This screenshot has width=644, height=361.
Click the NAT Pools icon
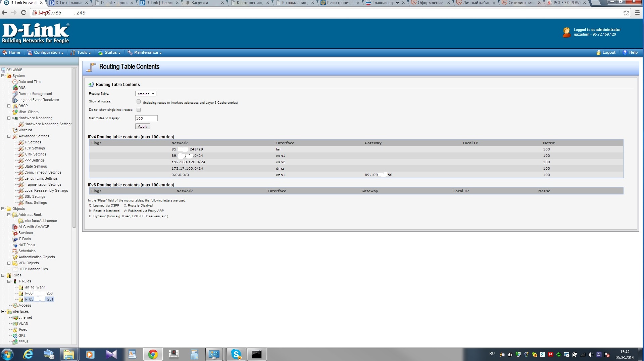(15, 245)
